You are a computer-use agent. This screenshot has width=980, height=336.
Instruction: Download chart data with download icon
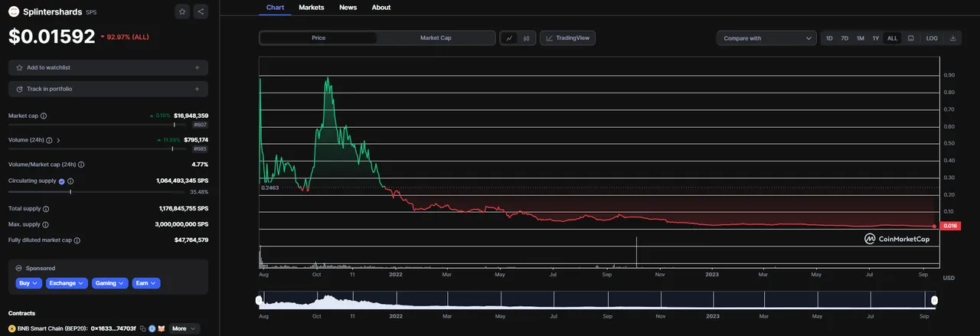coord(952,38)
